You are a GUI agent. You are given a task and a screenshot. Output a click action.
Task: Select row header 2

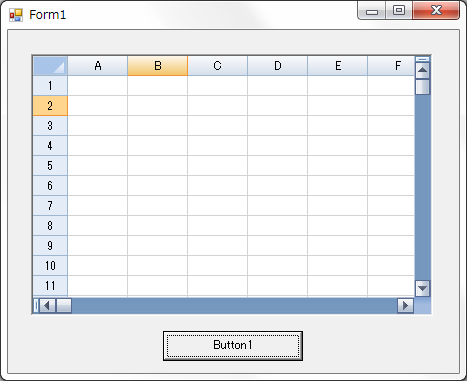(x=50, y=106)
